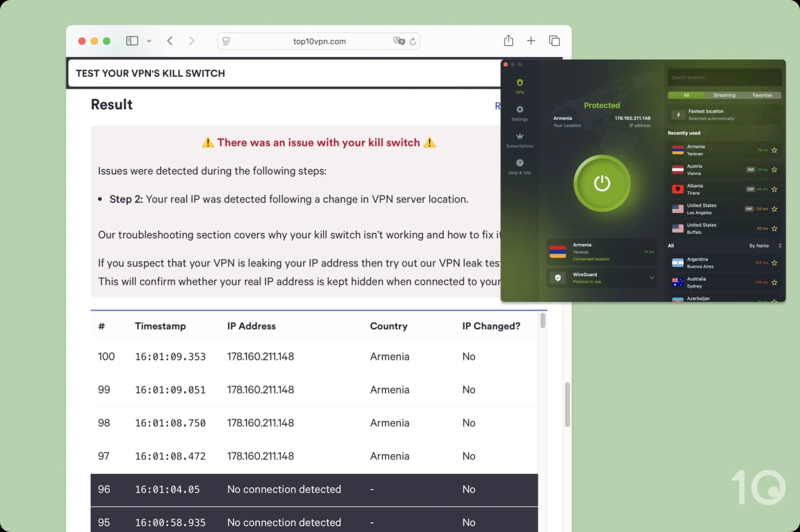Open the Safari sidebar icon
This screenshot has height=532, width=800.
point(132,41)
